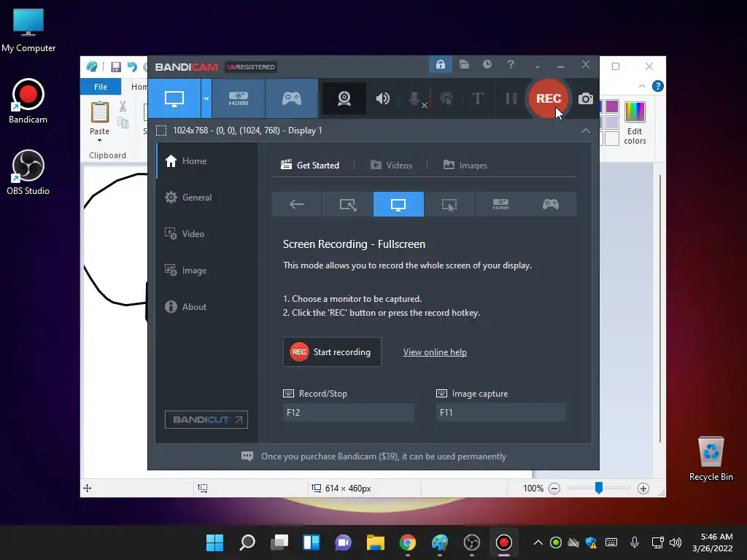This screenshot has height=560, width=747.
Task: Open the Image settings section
Action: [x=206, y=271]
